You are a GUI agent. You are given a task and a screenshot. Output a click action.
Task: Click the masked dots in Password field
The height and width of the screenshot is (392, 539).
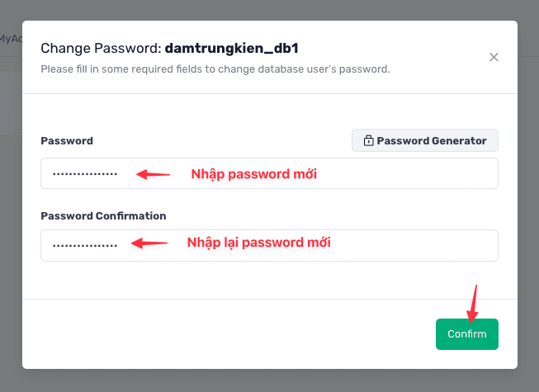tap(85, 174)
